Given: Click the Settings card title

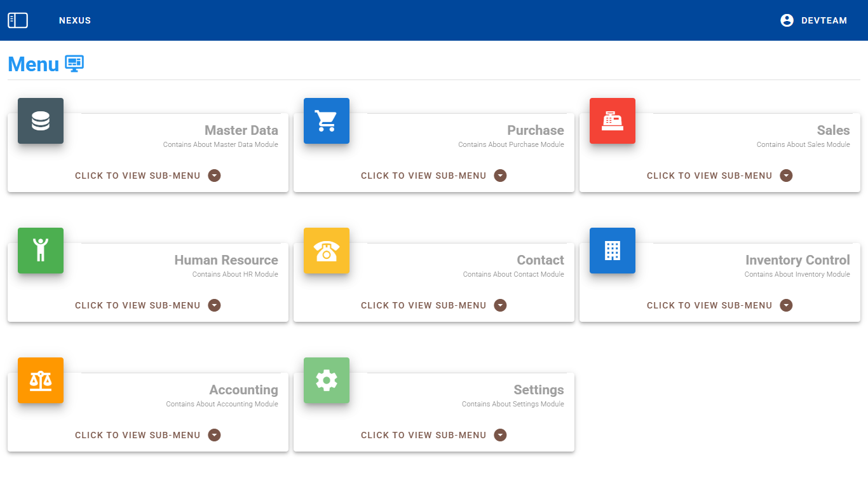Looking at the screenshot, I should pyautogui.click(x=538, y=390).
